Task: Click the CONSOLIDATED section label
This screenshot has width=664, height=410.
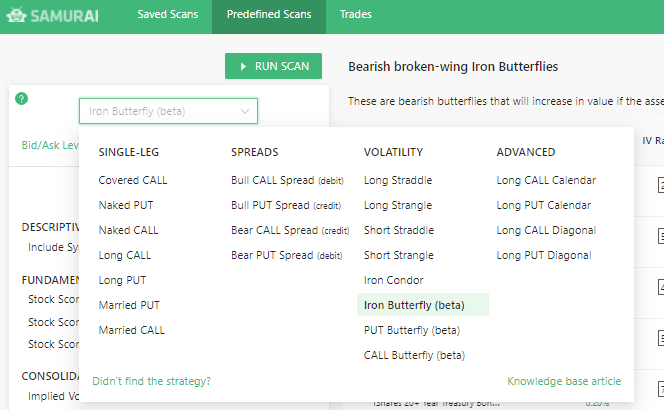Action: tap(50, 376)
